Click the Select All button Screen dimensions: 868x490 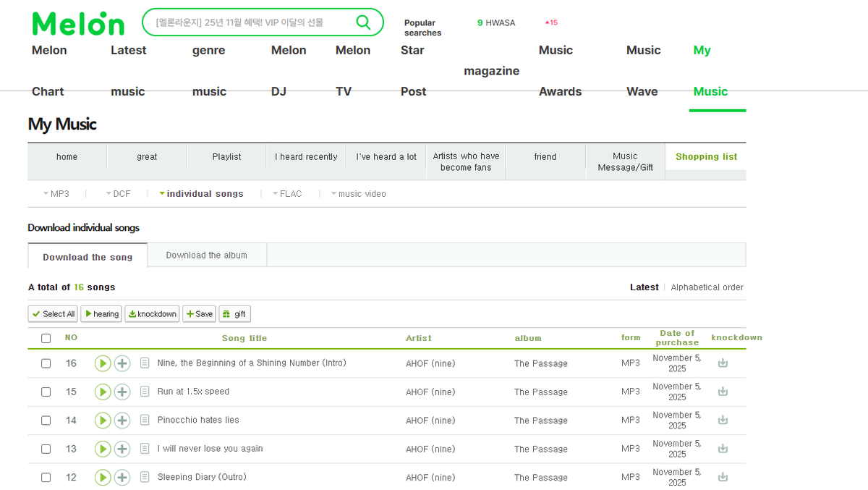tap(53, 314)
